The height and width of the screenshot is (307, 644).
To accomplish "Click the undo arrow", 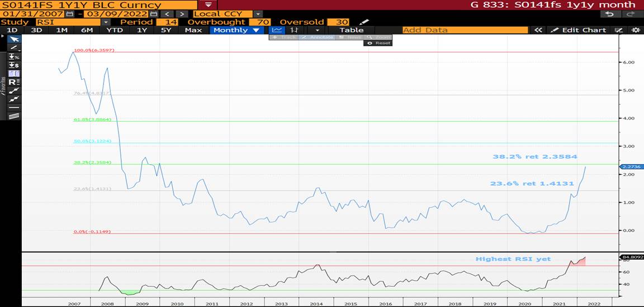I will (x=610, y=14).
